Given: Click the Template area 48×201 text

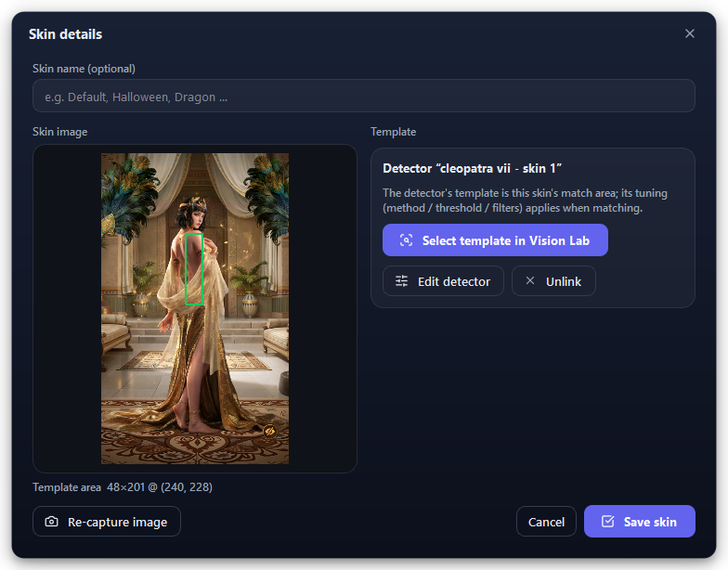Looking at the screenshot, I should coord(123,486).
